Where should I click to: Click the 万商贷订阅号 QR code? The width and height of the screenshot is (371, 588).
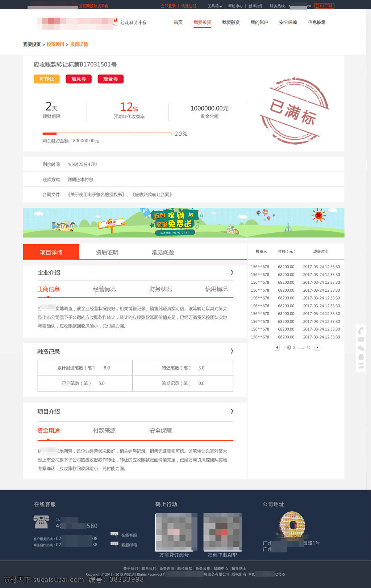pos(176,532)
